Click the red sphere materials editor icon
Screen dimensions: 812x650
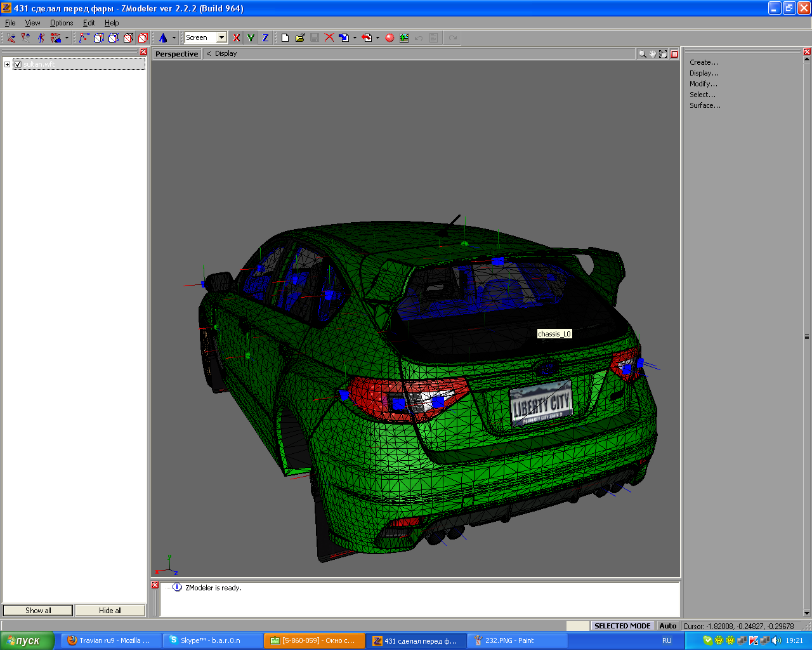pos(390,38)
